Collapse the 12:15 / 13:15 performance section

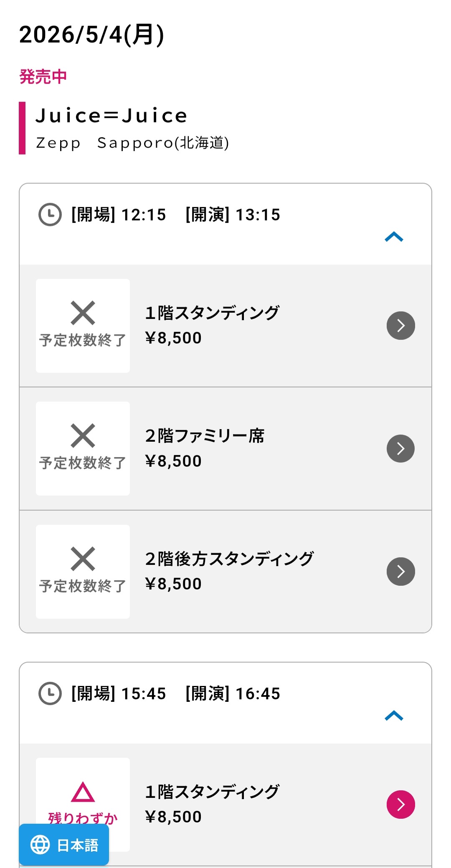[394, 237]
